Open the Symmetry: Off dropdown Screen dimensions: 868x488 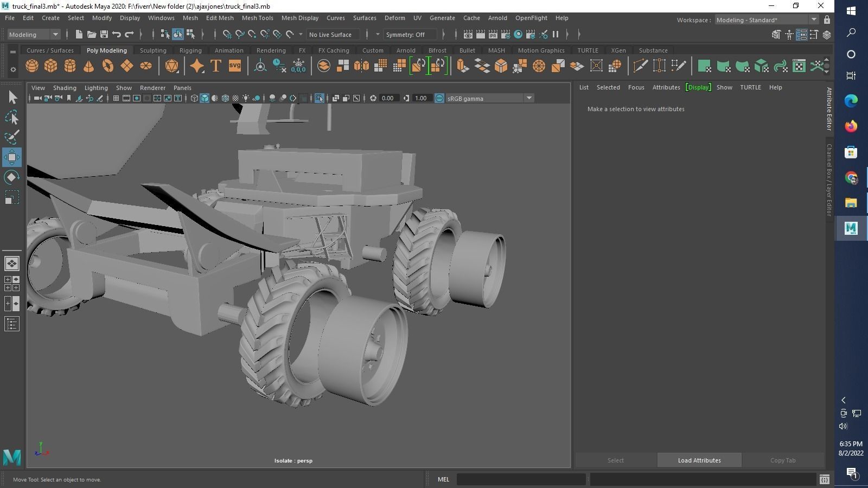(x=411, y=34)
